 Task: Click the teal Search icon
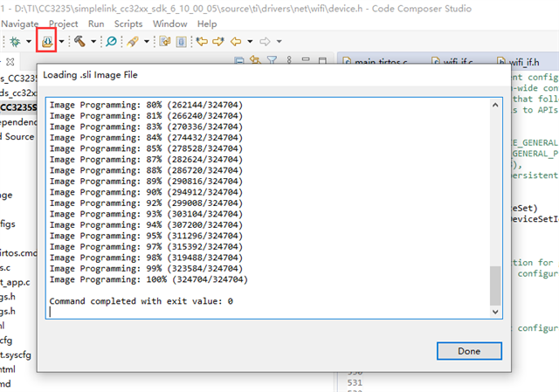coord(111,41)
